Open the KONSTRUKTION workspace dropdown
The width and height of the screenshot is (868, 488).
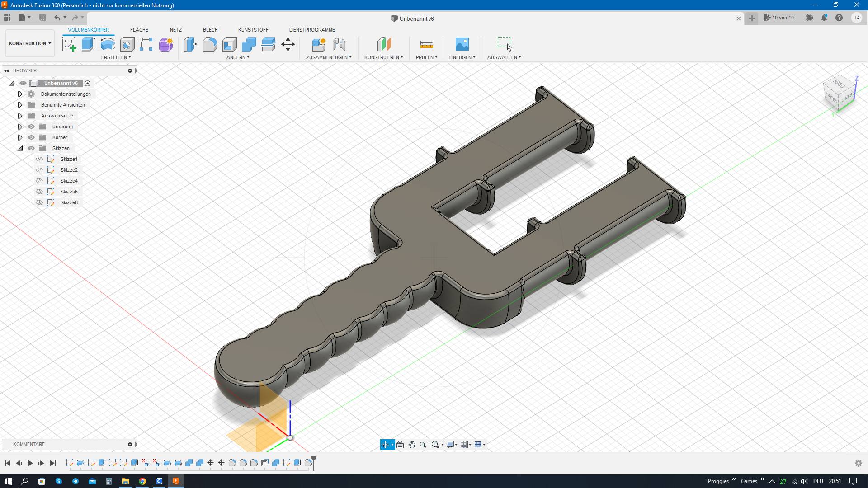click(x=30, y=43)
